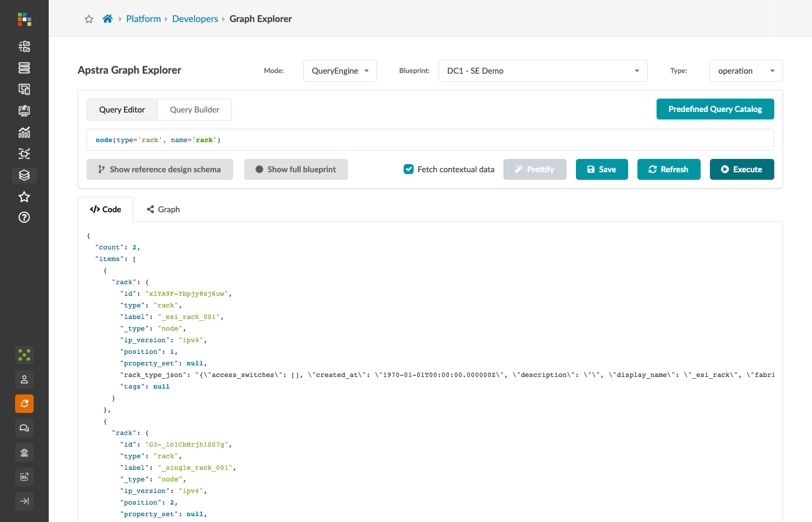Open the robot assistant sidebar icon

24,452
